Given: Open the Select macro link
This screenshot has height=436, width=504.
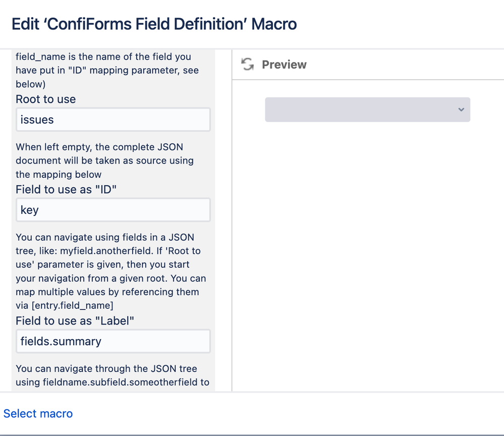Looking at the screenshot, I should (x=38, y=413).
